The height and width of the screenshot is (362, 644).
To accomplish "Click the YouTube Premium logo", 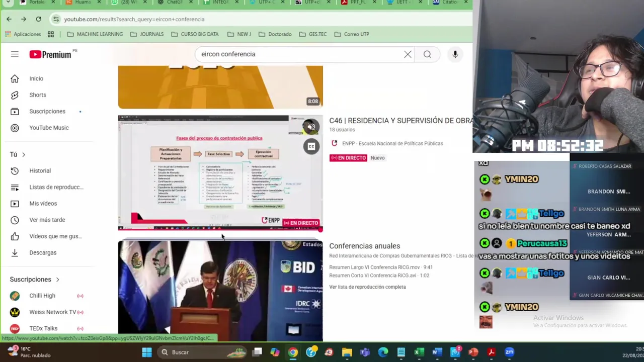I will coord(50,54).
